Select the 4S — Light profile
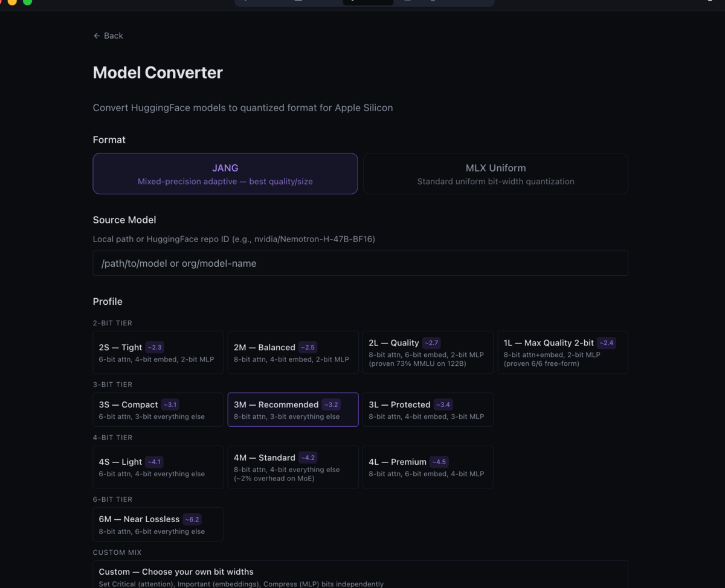Image resolution: width=725 pixels, height=588 pixels. coord(158,467)
